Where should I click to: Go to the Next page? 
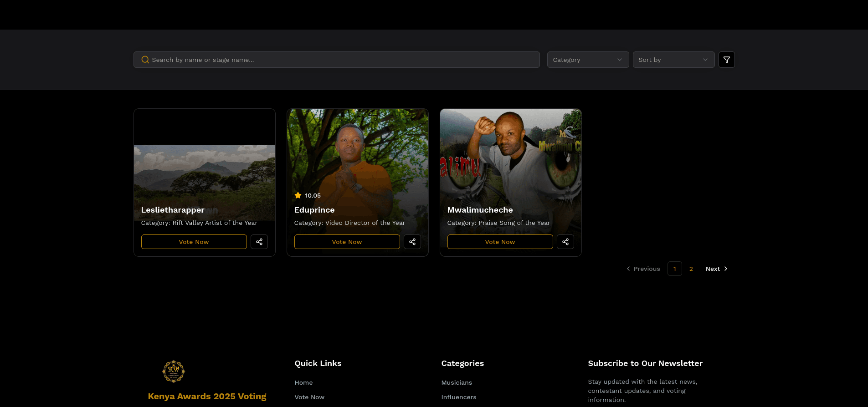(716, 269)
